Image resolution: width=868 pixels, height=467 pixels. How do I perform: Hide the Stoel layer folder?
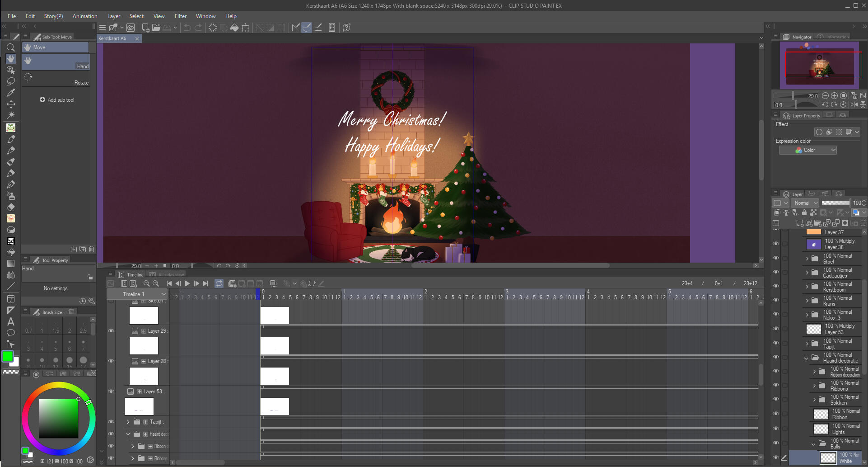pyautogui.click(x=776, y=258)
